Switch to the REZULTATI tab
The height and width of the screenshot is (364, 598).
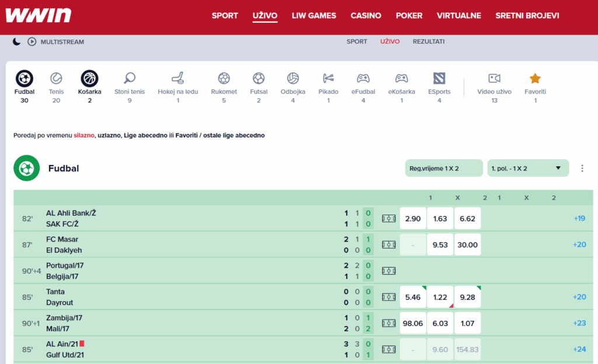pos(429,41)
